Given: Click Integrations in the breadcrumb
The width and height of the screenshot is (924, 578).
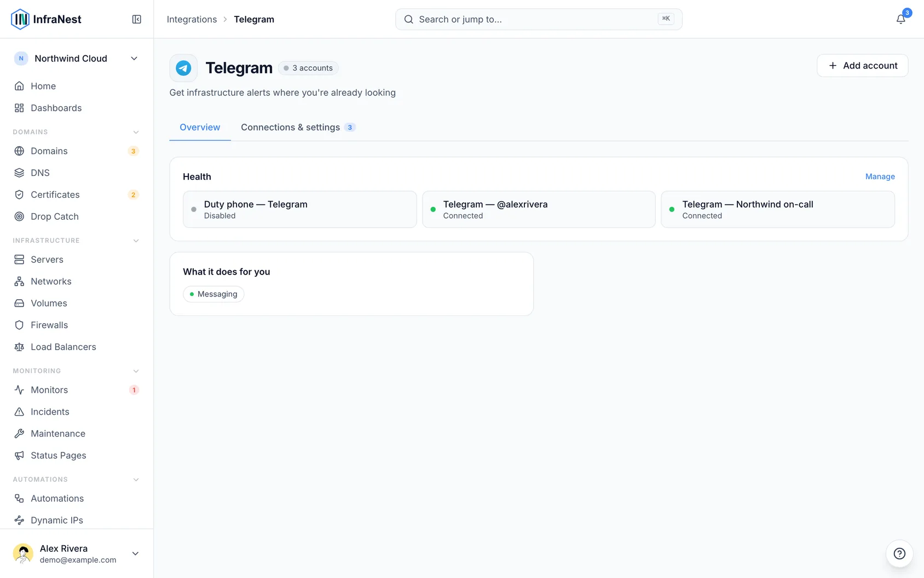Looking at the screenshot, I should point(192,19).
